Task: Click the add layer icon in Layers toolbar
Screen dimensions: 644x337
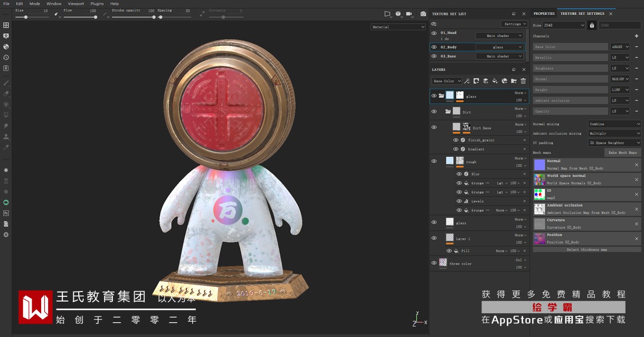Action: 486,81
